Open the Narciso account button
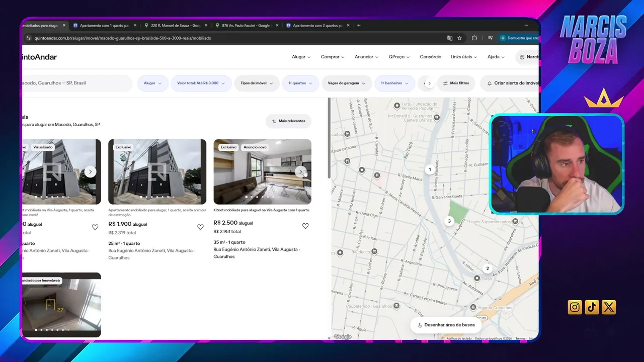This screenshot has height=362, width=644. 528,57
